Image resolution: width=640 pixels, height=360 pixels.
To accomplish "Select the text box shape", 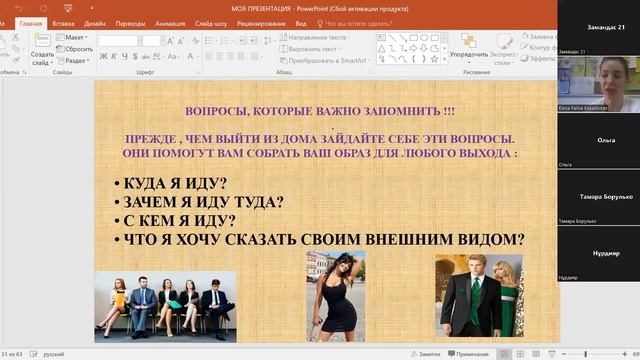I will (x=381, y=38).
